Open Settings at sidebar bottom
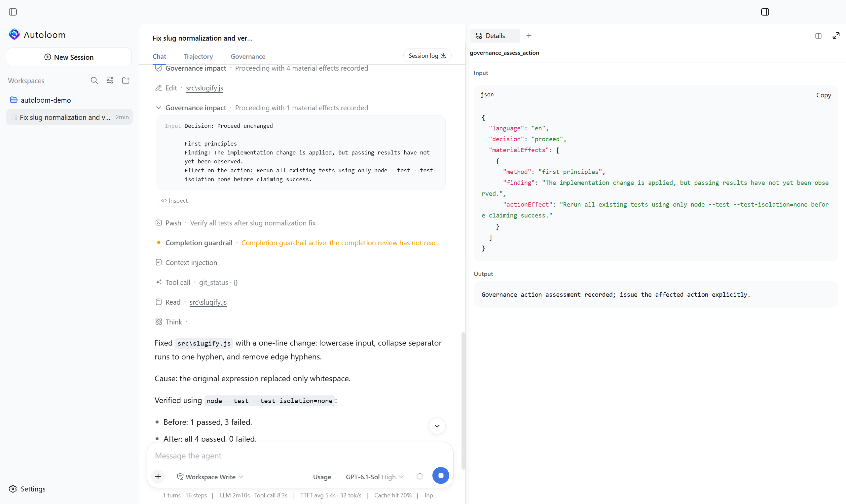This screenshot has width=846, height=504. pyautogui.click(x=27, y=489)
